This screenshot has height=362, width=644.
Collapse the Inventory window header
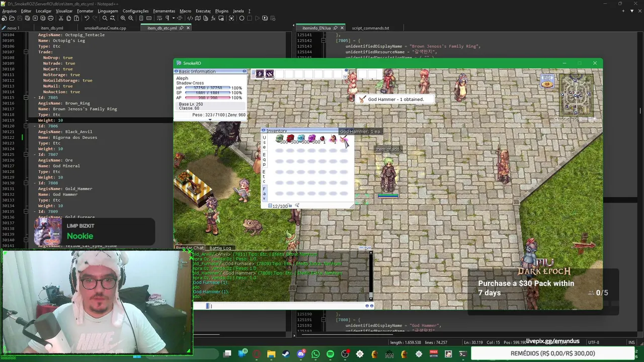263,131
